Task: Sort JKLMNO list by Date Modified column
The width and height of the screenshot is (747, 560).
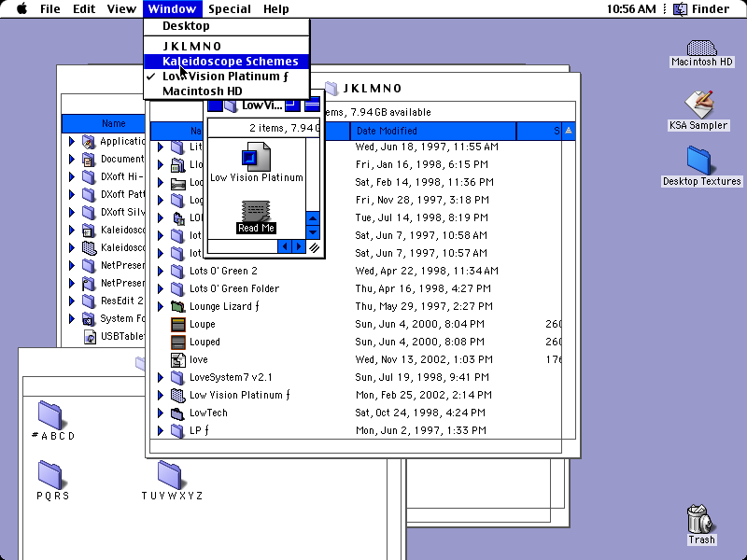Action: [433, 131]
